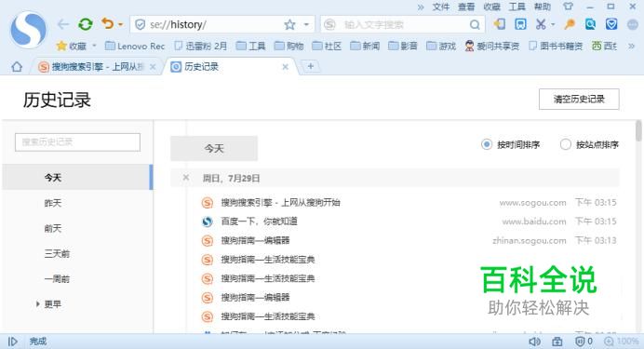Open the 帮助 menu
The image size is (644, 349).
(543, 7)
